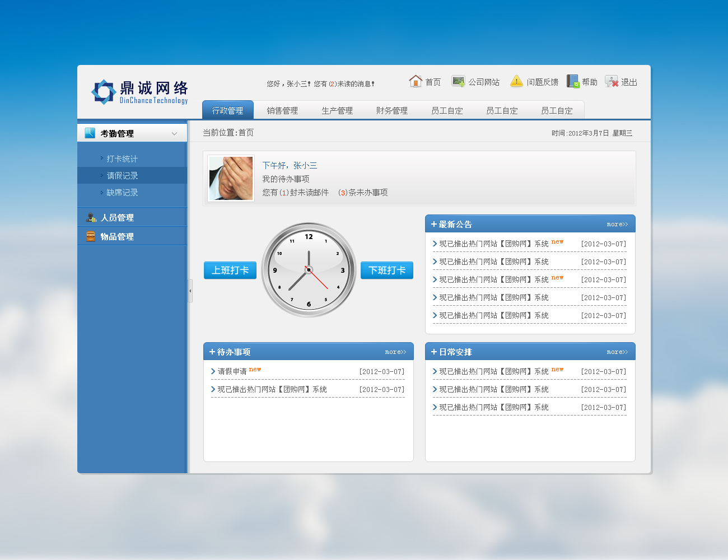Switch to the 销售管理 tab

(282, 110)
